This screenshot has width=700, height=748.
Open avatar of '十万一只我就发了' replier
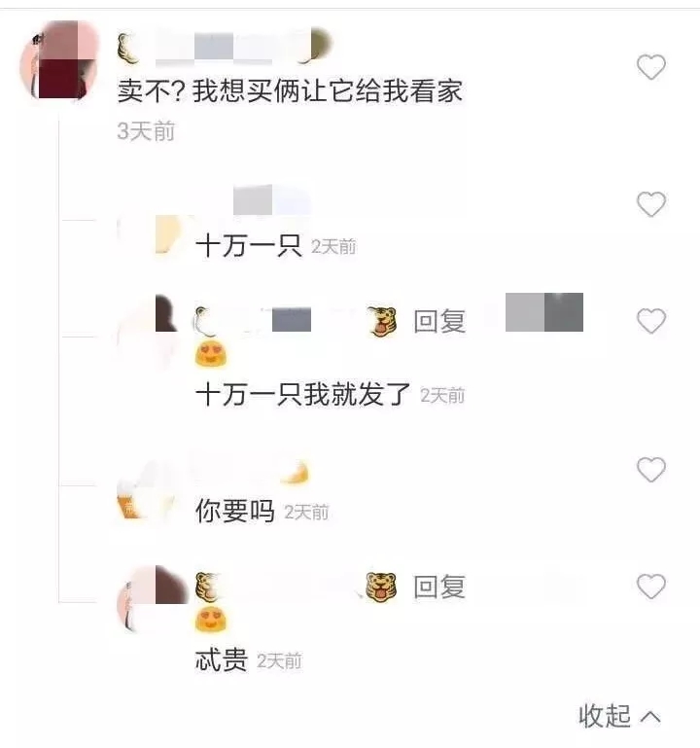point(149,329)
